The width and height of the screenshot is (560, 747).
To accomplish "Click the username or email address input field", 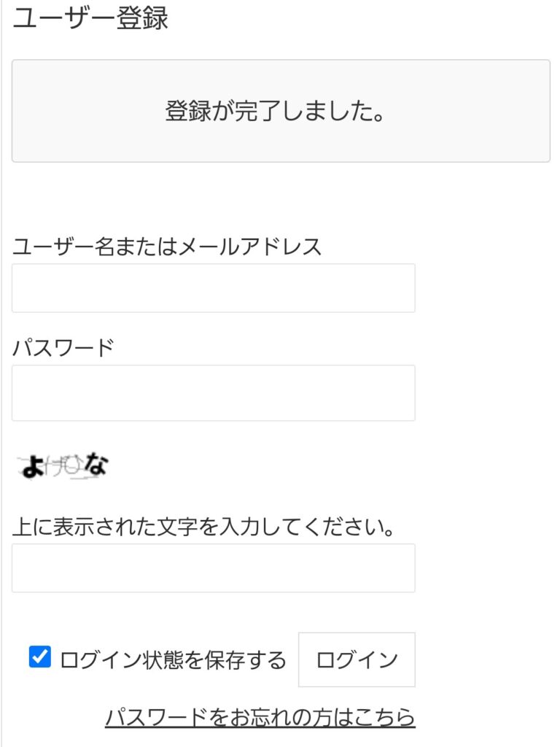I will (x=212, y=287).
